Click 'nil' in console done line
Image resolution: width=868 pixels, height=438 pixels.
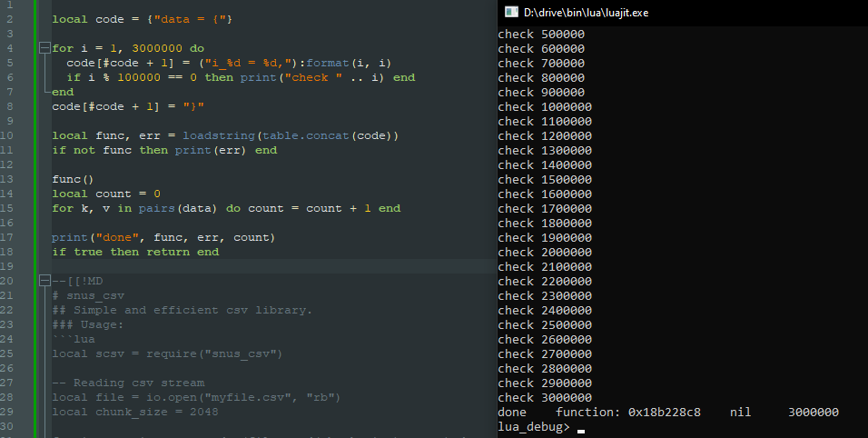(740, 413)
